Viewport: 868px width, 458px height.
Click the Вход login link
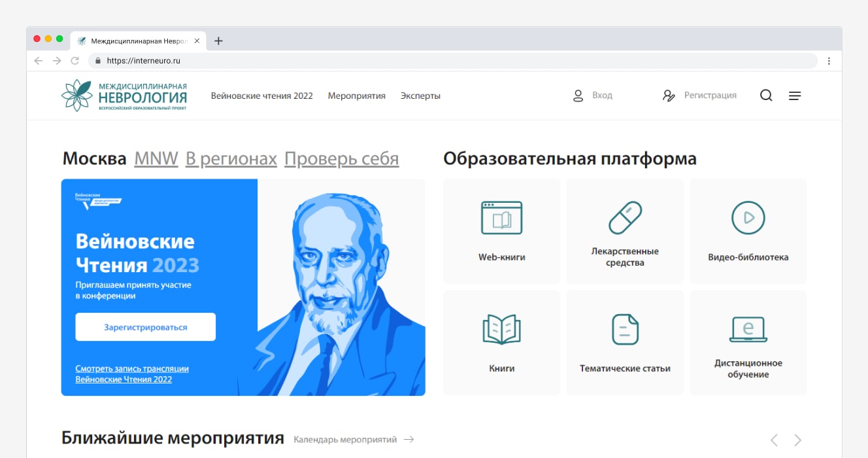[x=602, y=96]
